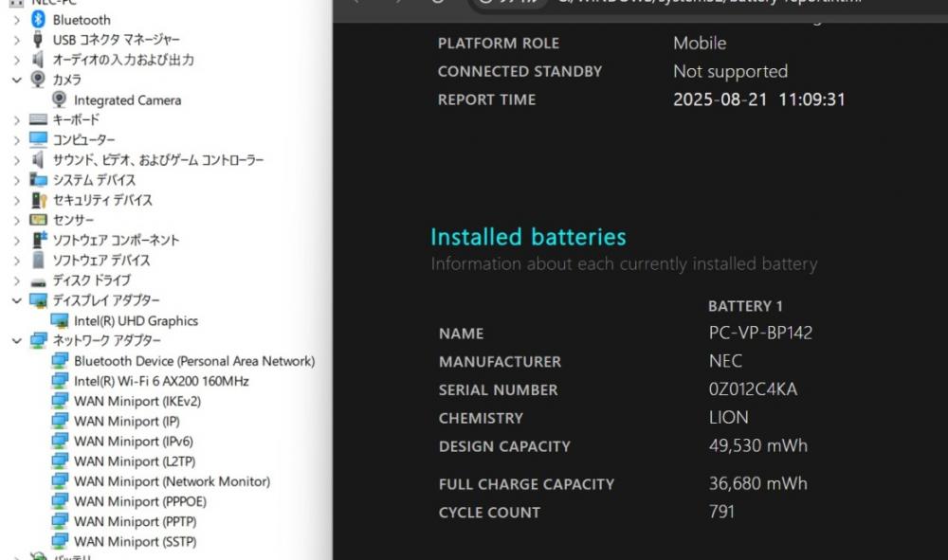The image size is (948, 560).
Task: Click the Integrated Camera device icon
Action: tap(59, 99)
